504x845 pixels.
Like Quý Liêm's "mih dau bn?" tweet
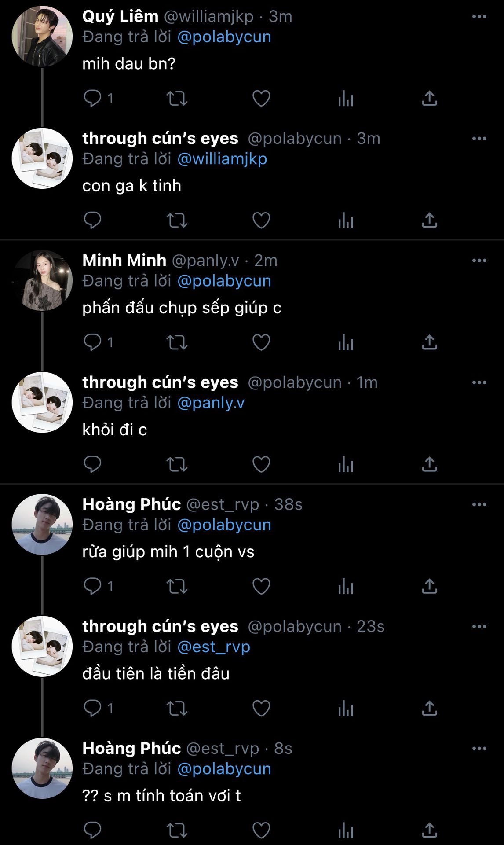tap(261, 98)
